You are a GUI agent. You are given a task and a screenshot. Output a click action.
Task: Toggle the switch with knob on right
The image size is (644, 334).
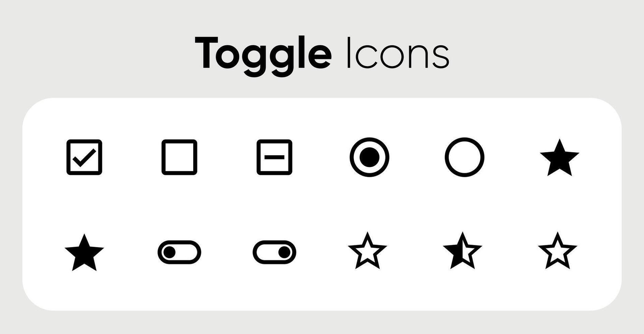(x=274, y=252)
